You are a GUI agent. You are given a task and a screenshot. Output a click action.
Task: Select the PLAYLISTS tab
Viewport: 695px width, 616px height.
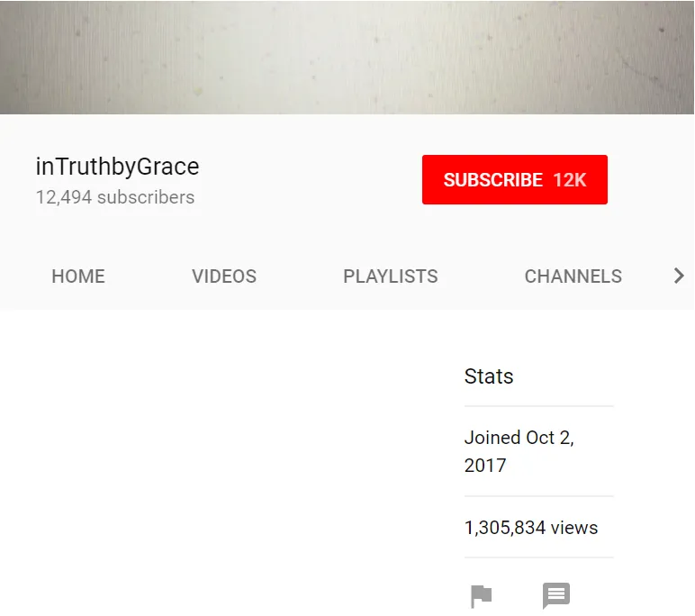click(x=391, y=276)
